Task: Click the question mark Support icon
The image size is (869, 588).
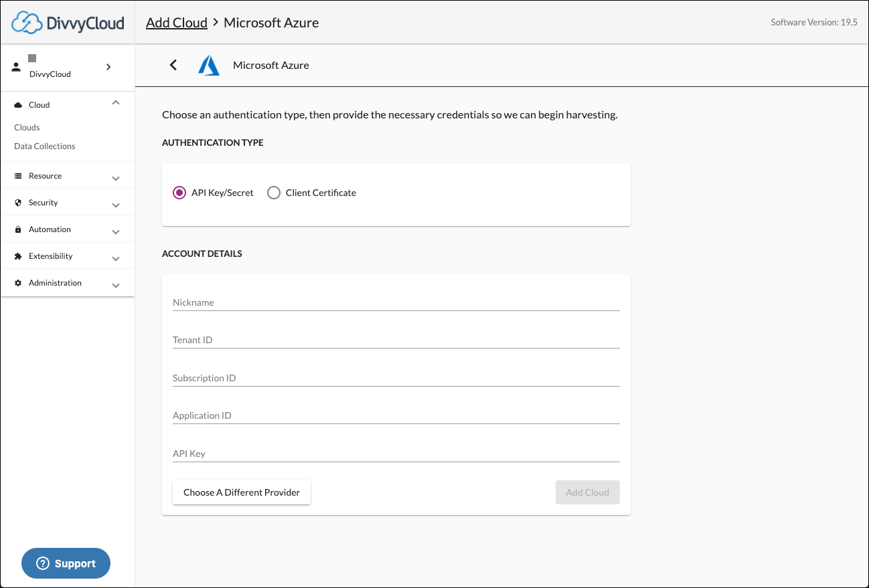Action: tap(43, 563)
